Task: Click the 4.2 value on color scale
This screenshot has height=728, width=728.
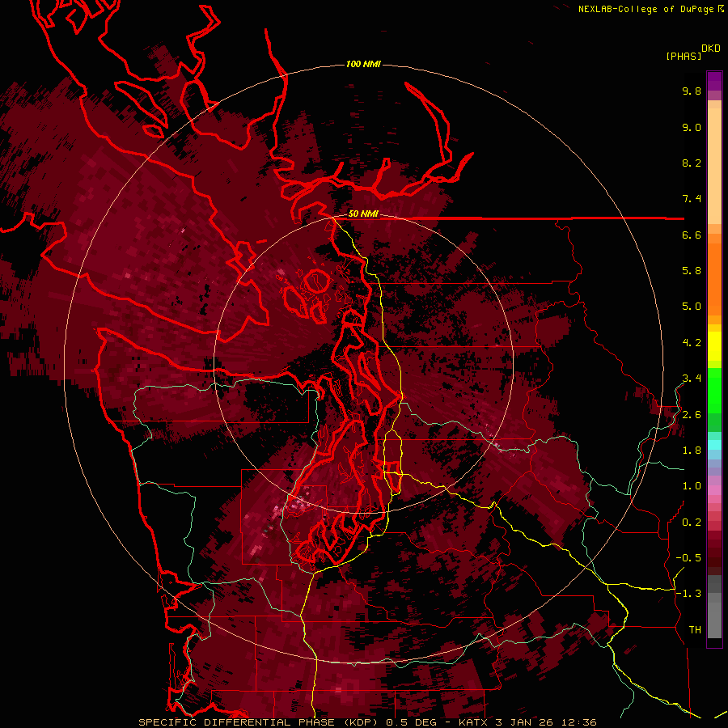Action: (692, 343)
